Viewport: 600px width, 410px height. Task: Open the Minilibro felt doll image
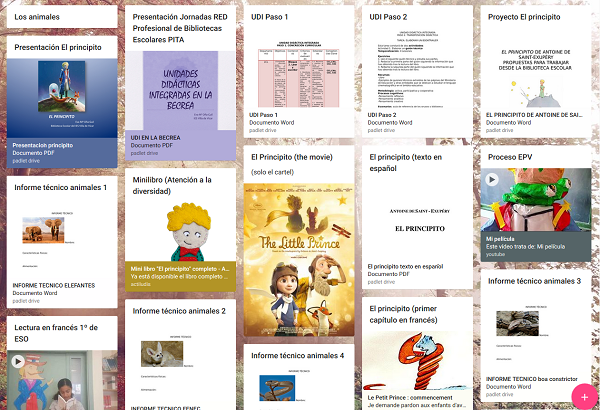click(180, 232)
